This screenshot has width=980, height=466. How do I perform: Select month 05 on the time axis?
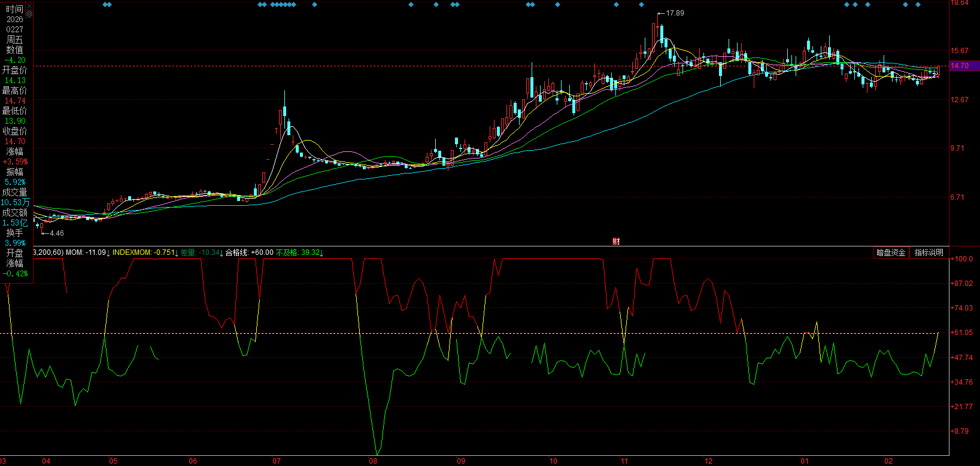[x=113, y=461]
